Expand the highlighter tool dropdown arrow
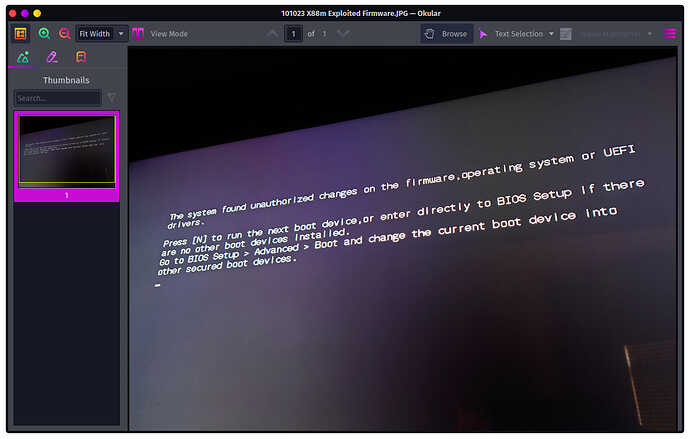 pos(650,33)
